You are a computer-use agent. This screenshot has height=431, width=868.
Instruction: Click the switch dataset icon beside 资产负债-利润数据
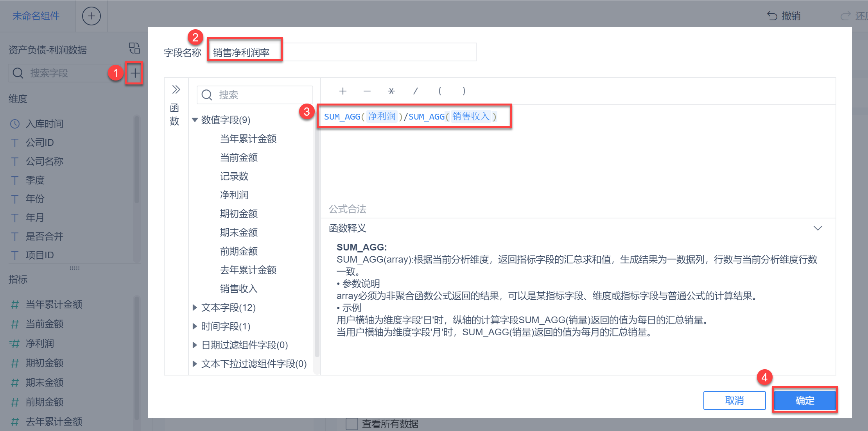point(134,48)
